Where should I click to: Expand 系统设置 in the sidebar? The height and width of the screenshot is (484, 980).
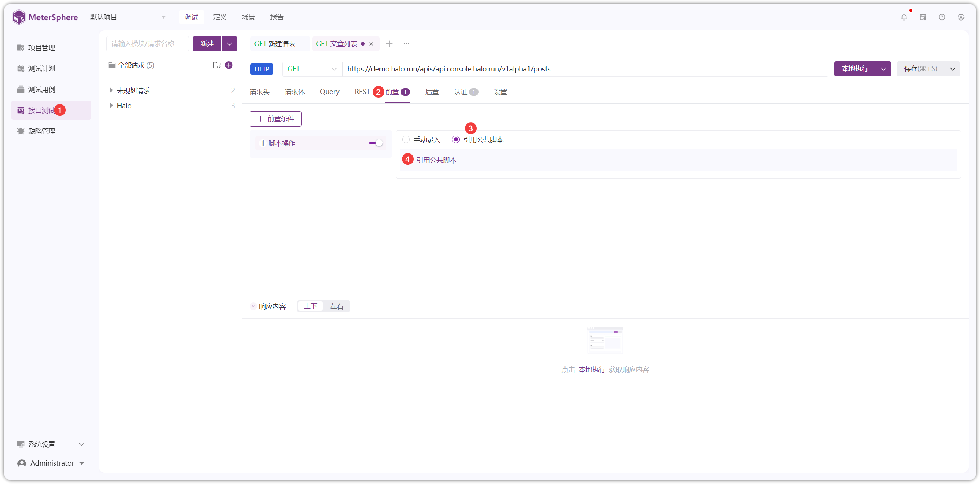51,444
